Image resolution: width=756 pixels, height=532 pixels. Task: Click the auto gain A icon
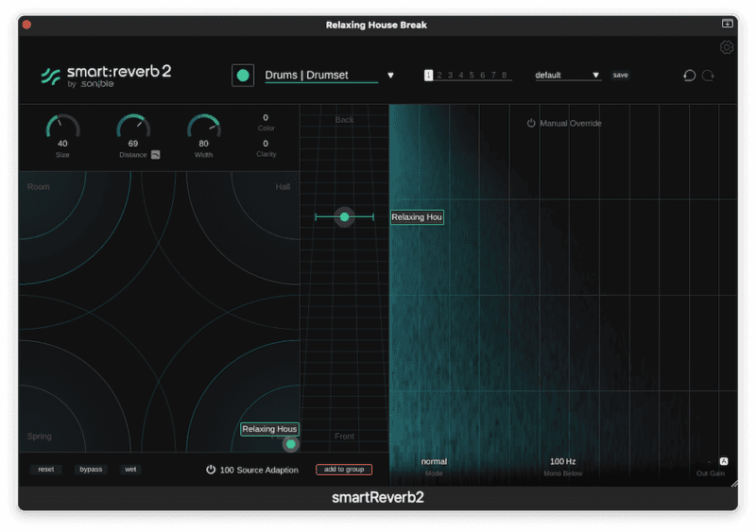pos(724,461)
